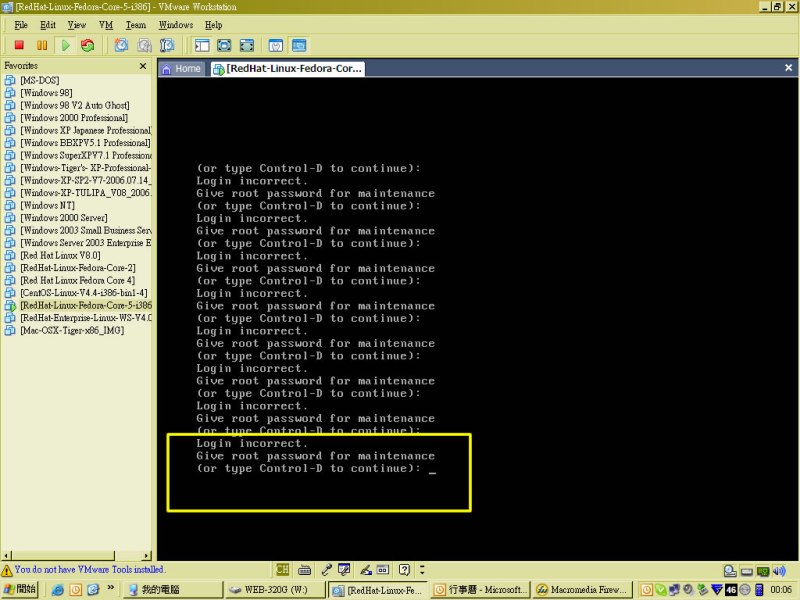Switch to 行事曆 - Microsoft taskbar window
Viewport: 800px width, 600px height.
(481, 590)
